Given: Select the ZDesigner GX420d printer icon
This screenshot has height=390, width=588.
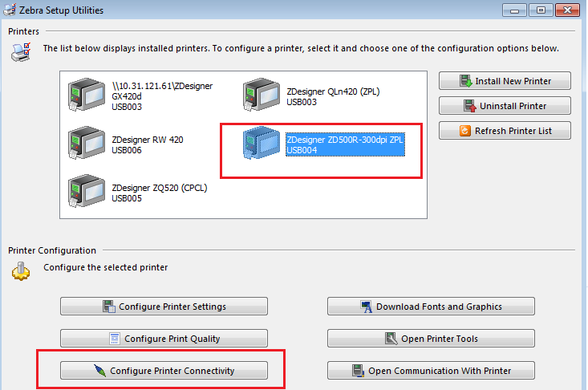Looking at the screenshot, I should click(x=87, y=96).
